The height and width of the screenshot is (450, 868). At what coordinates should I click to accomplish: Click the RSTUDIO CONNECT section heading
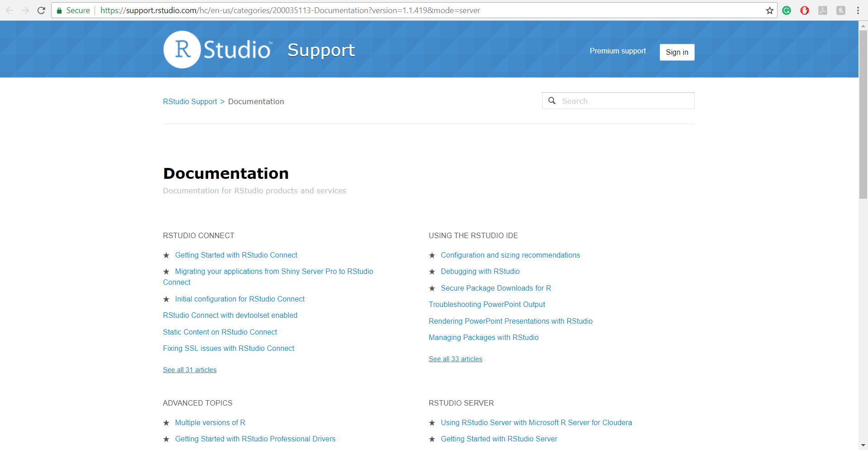pyautogui.click(x=199, y=235)
